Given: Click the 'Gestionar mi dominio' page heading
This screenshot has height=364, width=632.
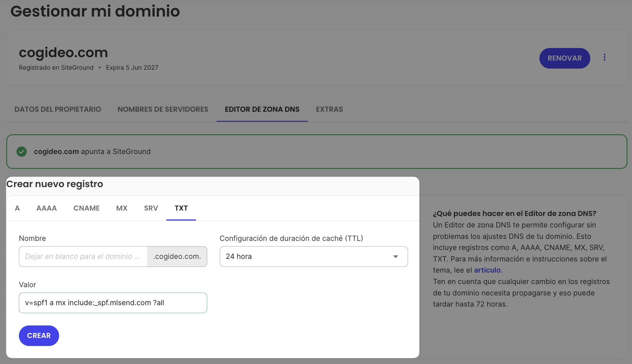Looking at the screenshot, I should coord(95,11).
